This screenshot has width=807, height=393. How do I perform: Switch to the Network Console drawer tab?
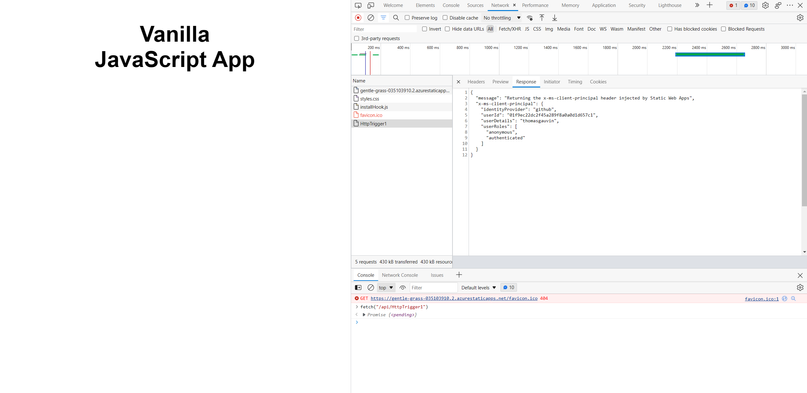(x=400, y=275)
